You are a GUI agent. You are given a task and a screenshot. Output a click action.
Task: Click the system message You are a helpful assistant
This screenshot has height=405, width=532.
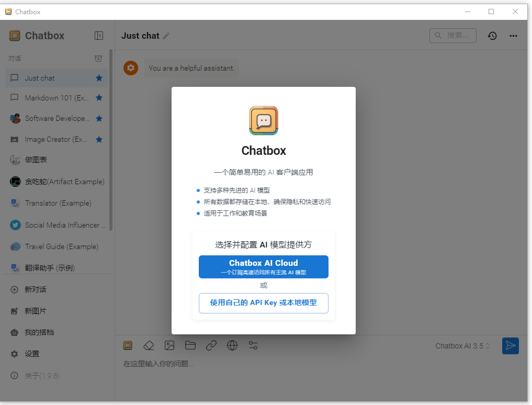pyautogui.click(x=191, y=68)
